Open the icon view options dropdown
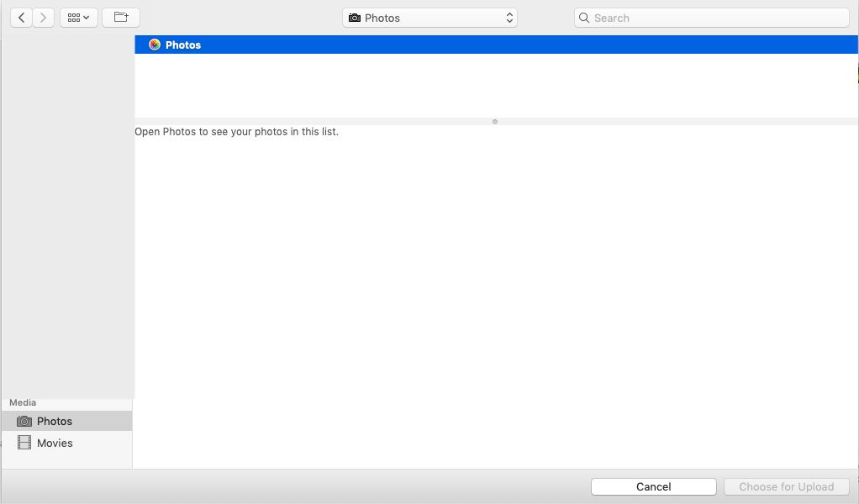Viewport: 859px width, 504px height. (x=79, y=18)
